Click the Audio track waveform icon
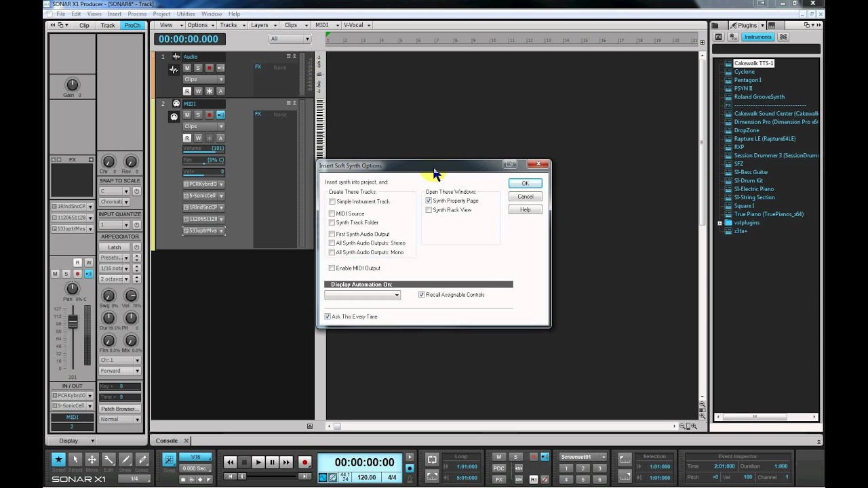Image resolution: width=868 pixels, height=488 pixels. [174, 69]
